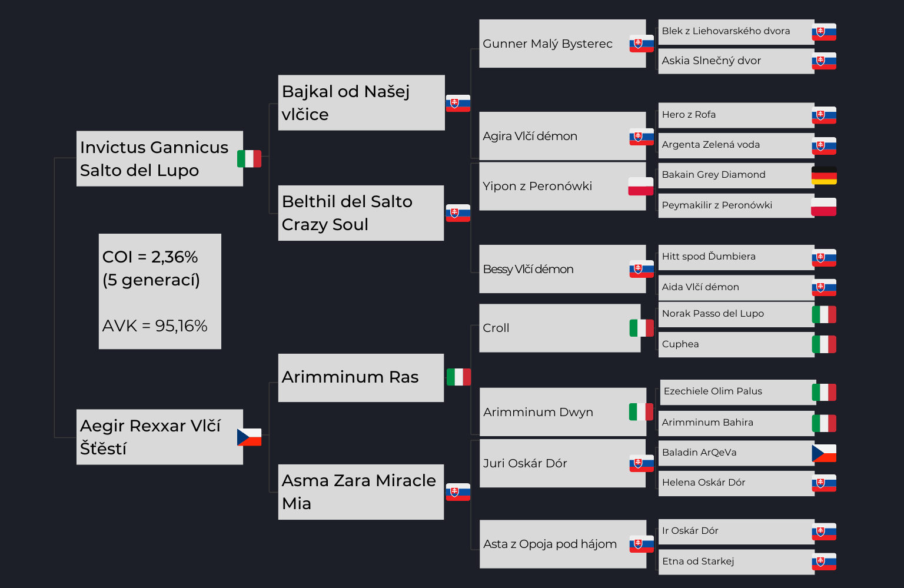Click the Czech flag beside Aegir Rexxar
This screenshot has width=904, height=588.
[x=249, y=437]
